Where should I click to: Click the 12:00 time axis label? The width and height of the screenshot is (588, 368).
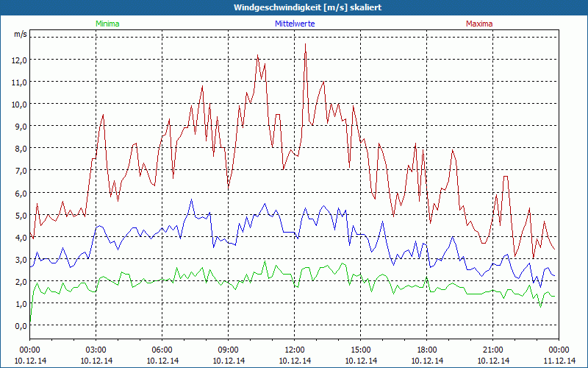click(295, 350)
